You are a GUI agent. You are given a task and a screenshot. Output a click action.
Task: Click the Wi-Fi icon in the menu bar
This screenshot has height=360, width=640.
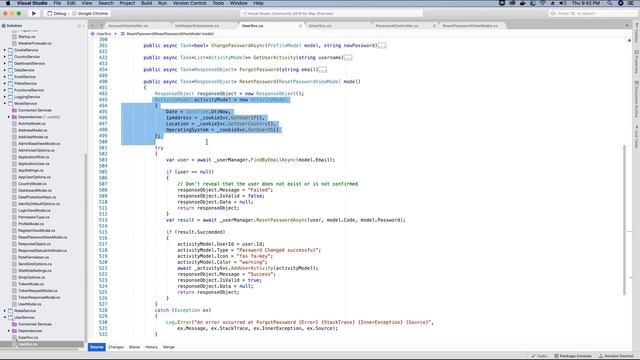click(x=543, y=3)
